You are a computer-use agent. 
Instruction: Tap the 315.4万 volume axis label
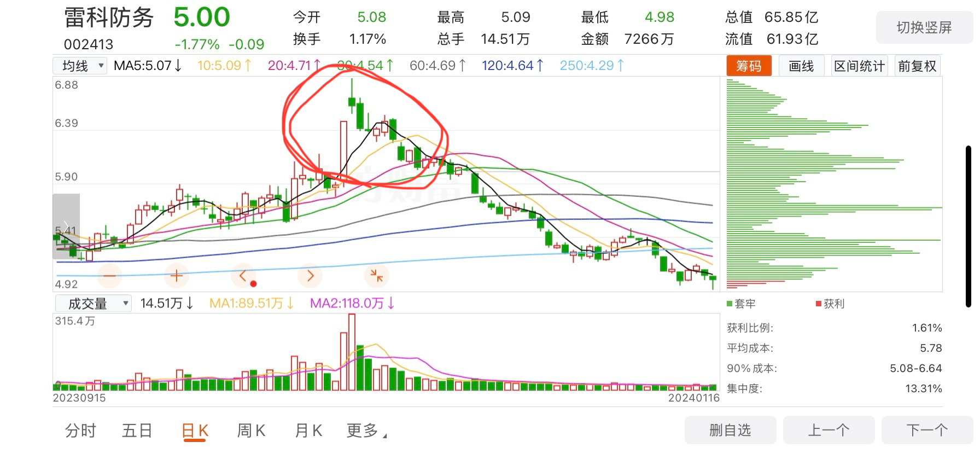75,321
